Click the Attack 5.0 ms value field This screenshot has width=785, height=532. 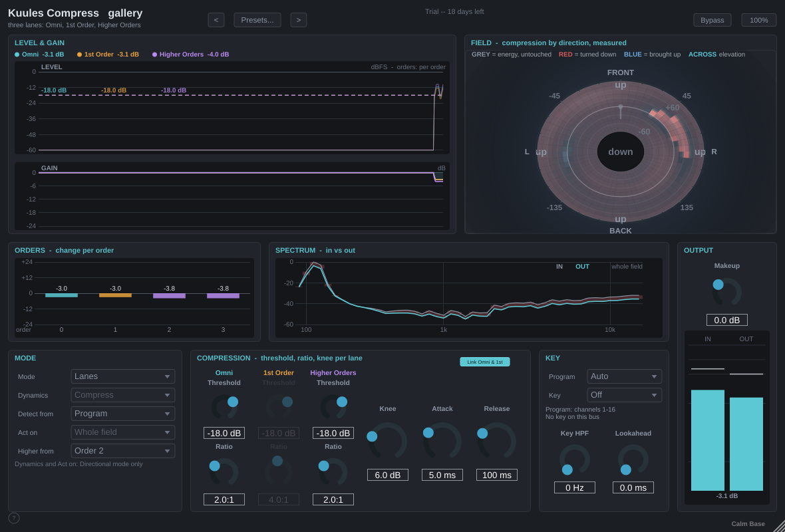point(442,475)
